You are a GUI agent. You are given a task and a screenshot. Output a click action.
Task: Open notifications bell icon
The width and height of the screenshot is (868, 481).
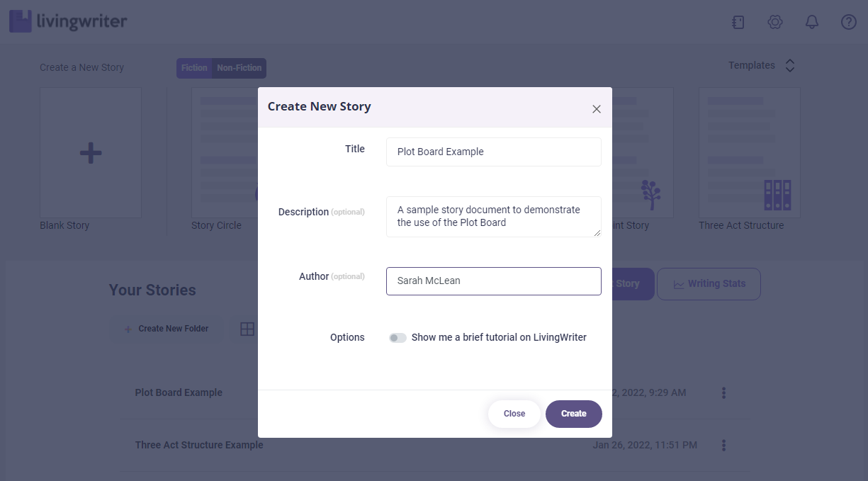coord(812,23)
